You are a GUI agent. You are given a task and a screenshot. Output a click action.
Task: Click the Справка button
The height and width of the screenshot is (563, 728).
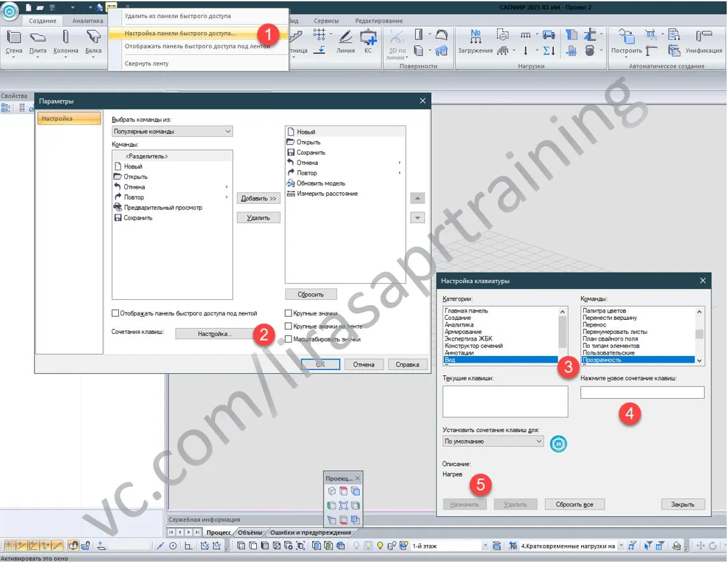pos(407,365)
